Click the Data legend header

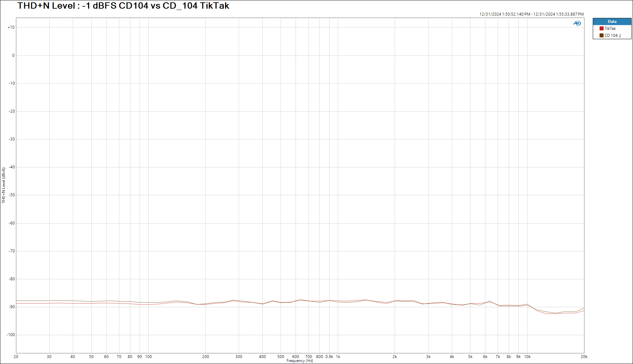pos(612,22)
